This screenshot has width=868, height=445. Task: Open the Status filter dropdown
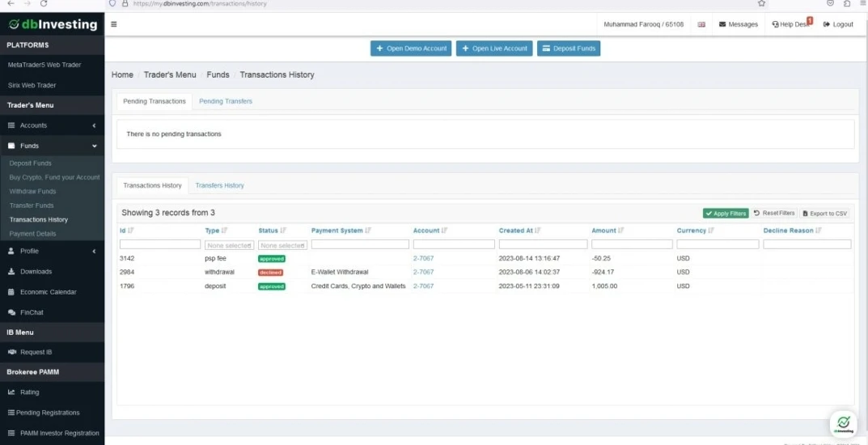coord(282,244)
